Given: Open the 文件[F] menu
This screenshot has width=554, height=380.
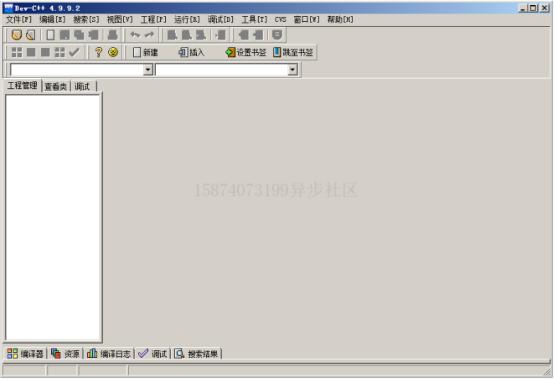Looking at the screenshot, I should pyautogui.click(x=19, y=19).
